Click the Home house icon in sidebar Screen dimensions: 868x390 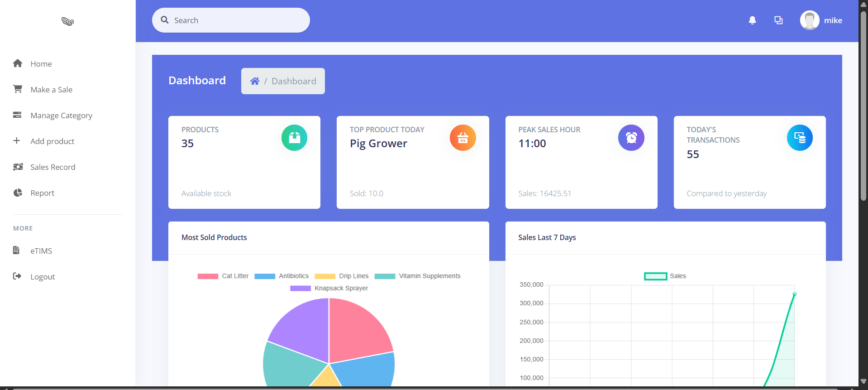pos(18,63)
